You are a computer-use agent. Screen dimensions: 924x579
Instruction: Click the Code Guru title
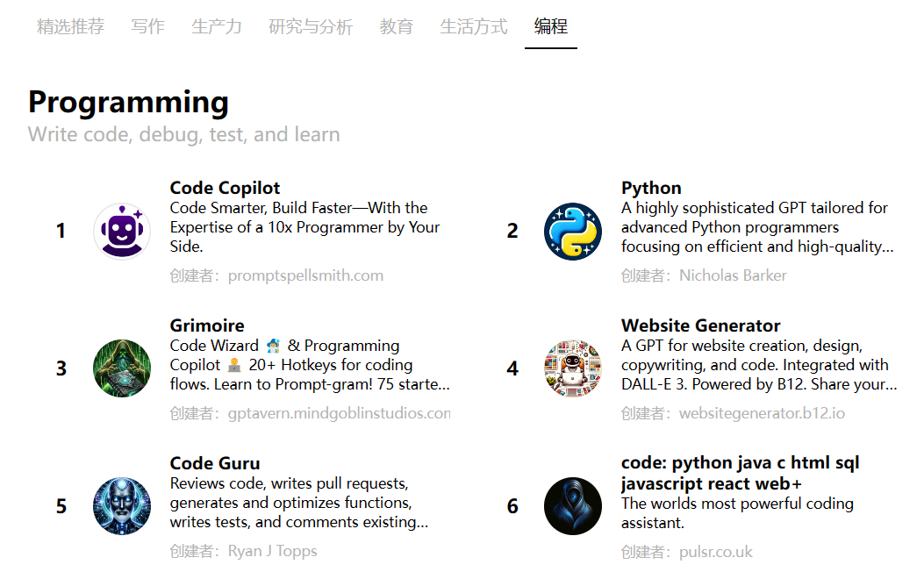215,463
